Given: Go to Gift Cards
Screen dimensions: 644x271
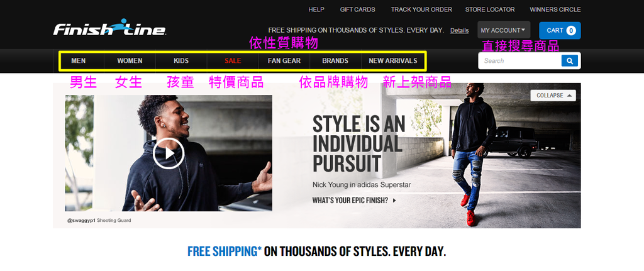Looking at the screenshot, I should [x=357, y=9].
